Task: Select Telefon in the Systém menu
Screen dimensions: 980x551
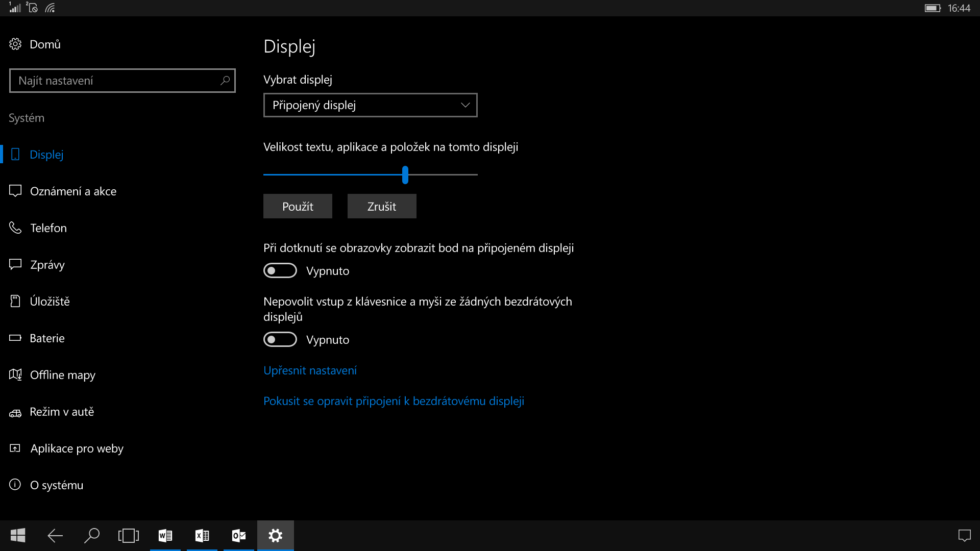Action: (48, 228)
